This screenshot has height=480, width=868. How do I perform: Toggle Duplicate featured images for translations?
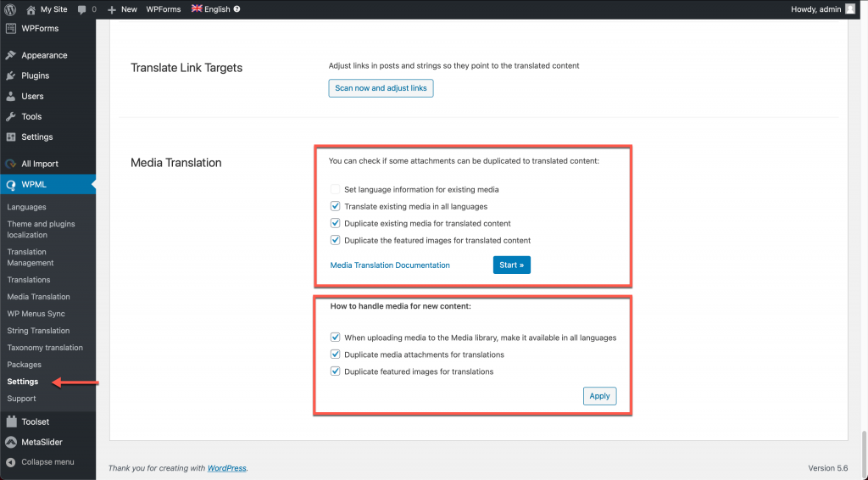(335, 371)
